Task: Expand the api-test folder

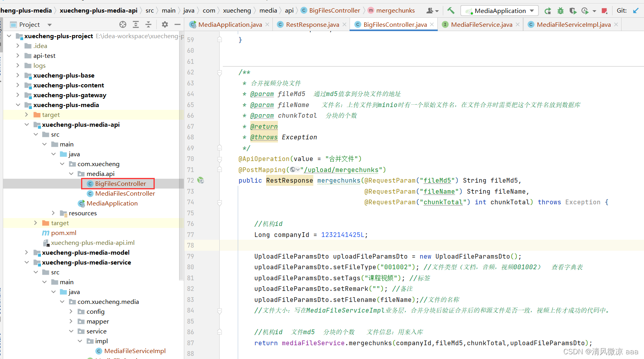Action: click(x=18, y=56)
